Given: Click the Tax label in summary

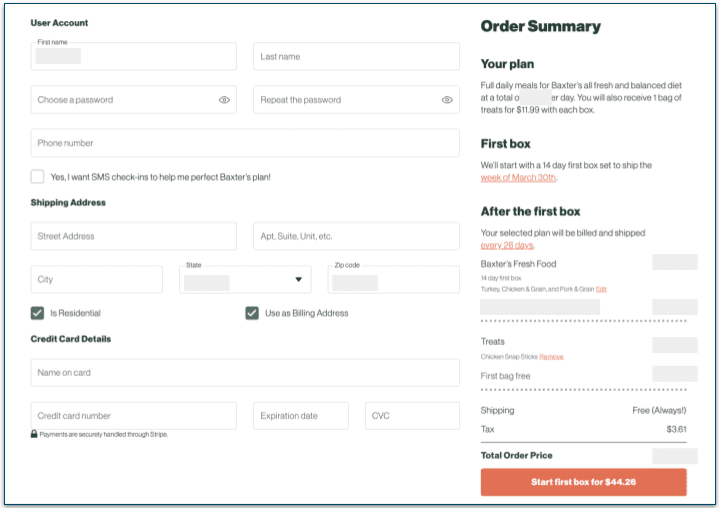Looking at the screenshot, I should 487,429.
